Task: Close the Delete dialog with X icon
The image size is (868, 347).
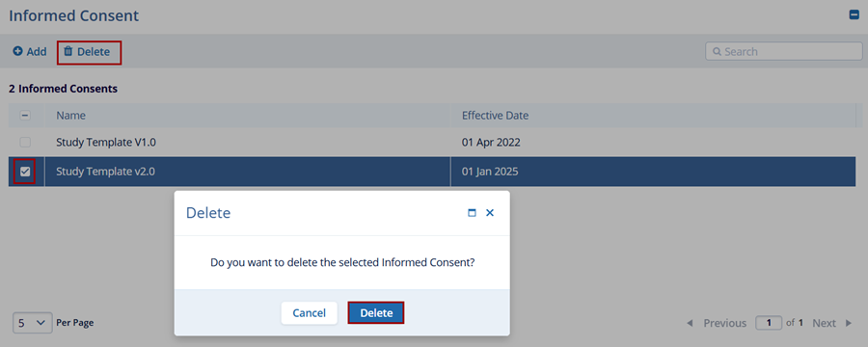Action: click(489, 212)
